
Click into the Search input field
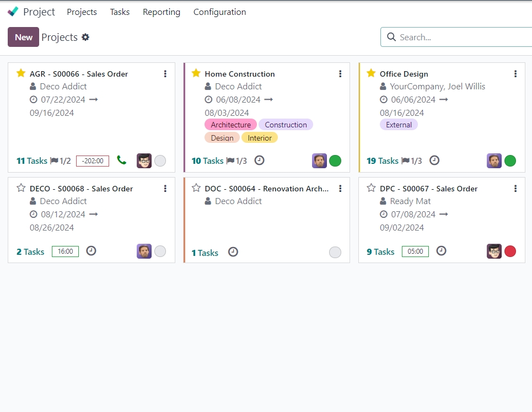click(463, 37)
